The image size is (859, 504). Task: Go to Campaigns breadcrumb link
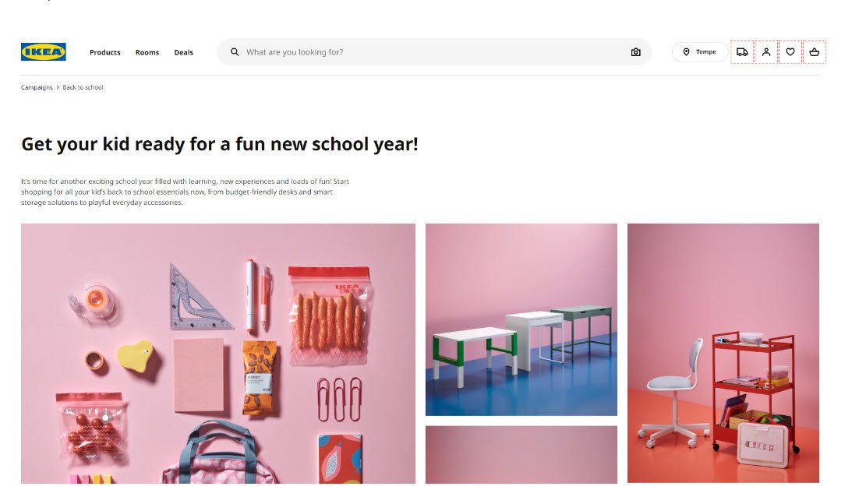tap(37, 87)
